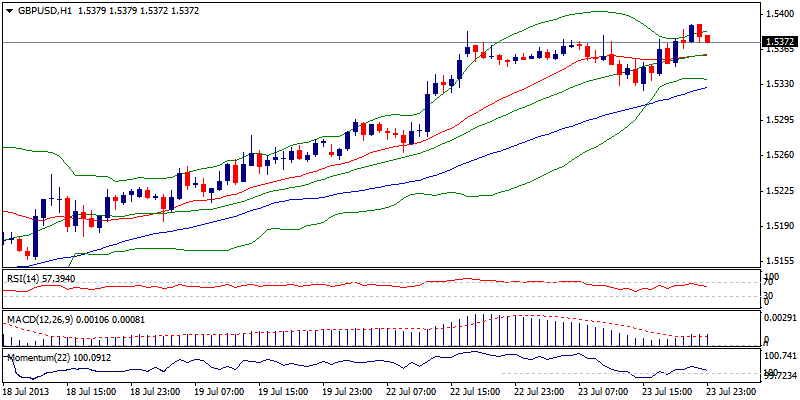Image resolution: width=800 pixels, height=400 pixels.
Task: Click the 1.5190 price axis label
Action: pos(777,227)
